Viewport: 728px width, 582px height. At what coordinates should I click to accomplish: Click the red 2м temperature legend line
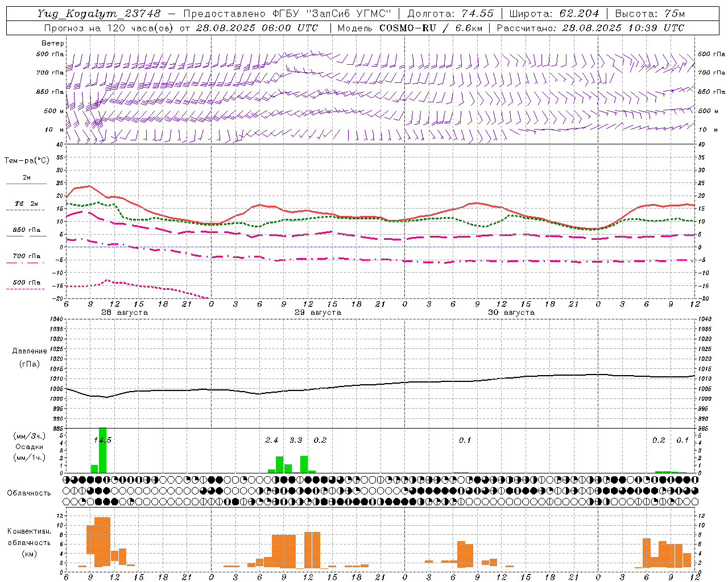pyautogui.click(x=26, y=184)
